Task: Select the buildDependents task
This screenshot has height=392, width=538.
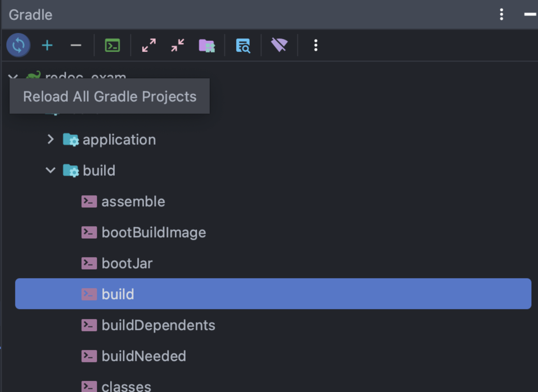Action: click(x=158, y=325)
